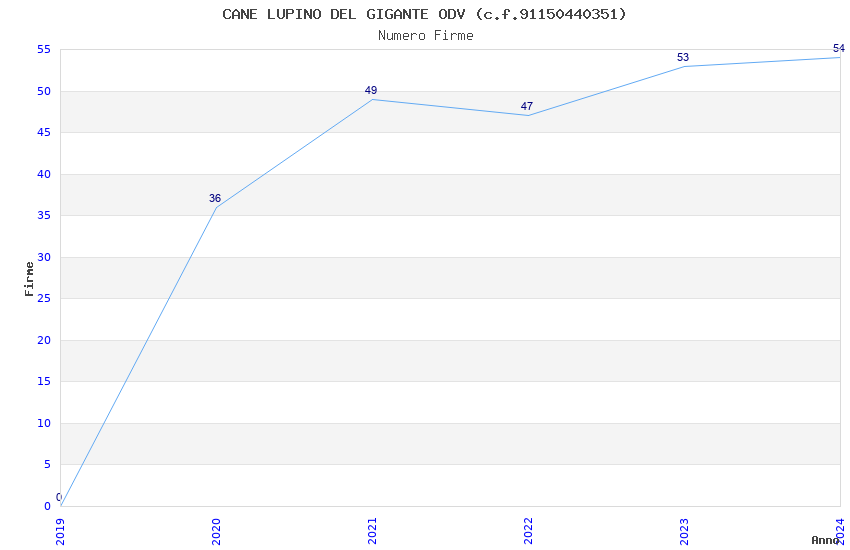The width and height of the screenshot is (850, 550).
Task: Click the y-axis tick value 55
Action: tap(44, 50)
